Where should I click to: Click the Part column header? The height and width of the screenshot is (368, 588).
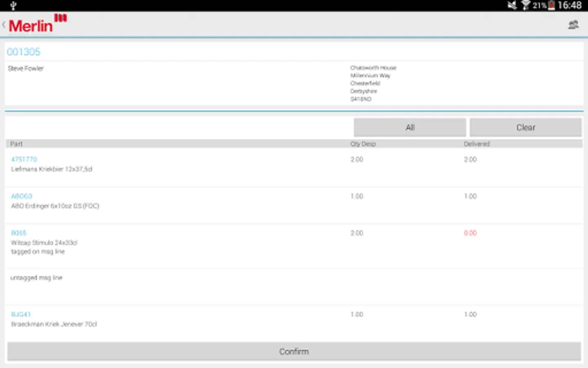click(x=16, y=144)
